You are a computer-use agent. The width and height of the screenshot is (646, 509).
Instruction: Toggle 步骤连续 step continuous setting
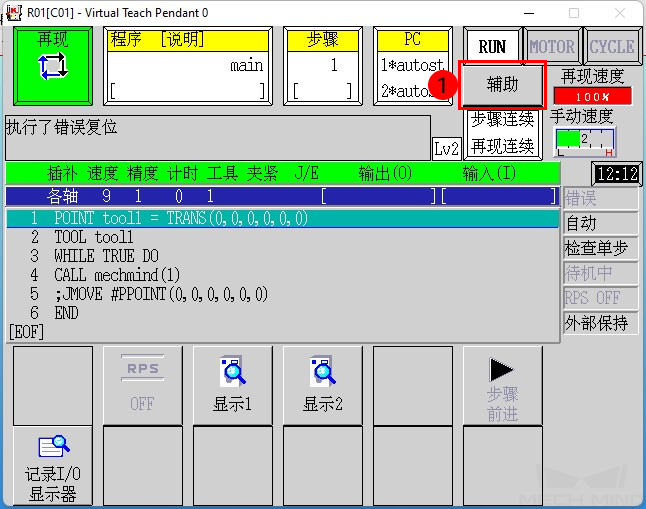(502, 120)
